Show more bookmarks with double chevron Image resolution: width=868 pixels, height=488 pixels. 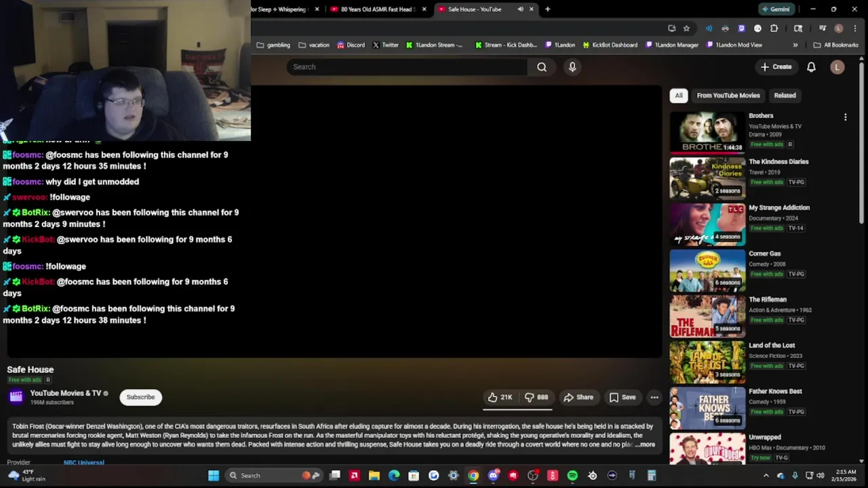[x=795, y=45]
